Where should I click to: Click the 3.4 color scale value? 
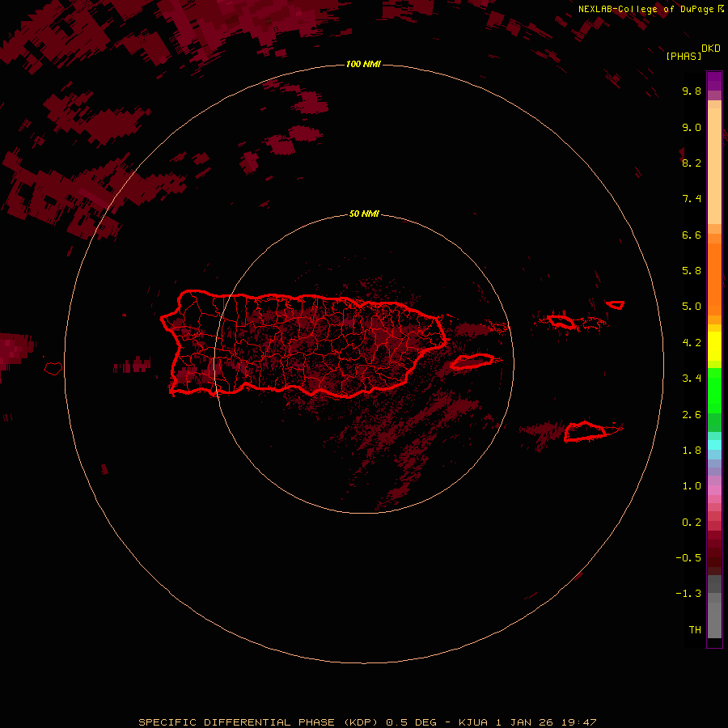[x=692, y=379]
